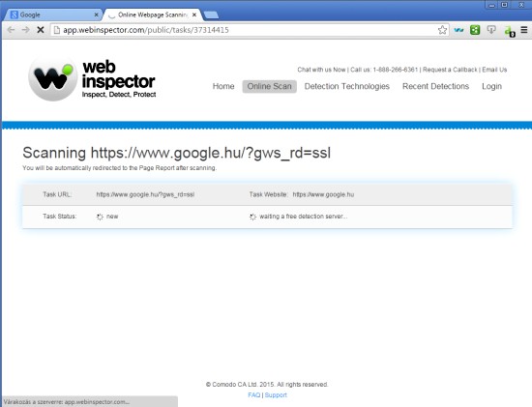Click the Chat with us Now link
This screenshot has width=532, height=407.
click(x=321, y=70)
